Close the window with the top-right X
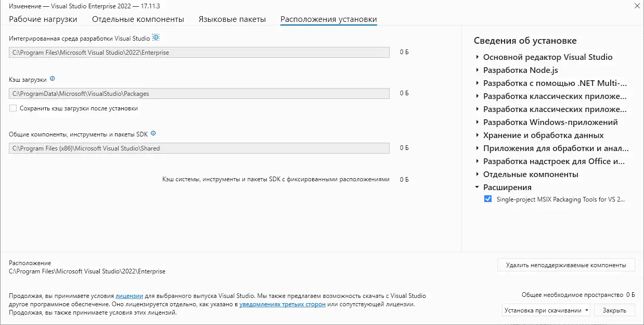644x325 pixels. [637, 6]
